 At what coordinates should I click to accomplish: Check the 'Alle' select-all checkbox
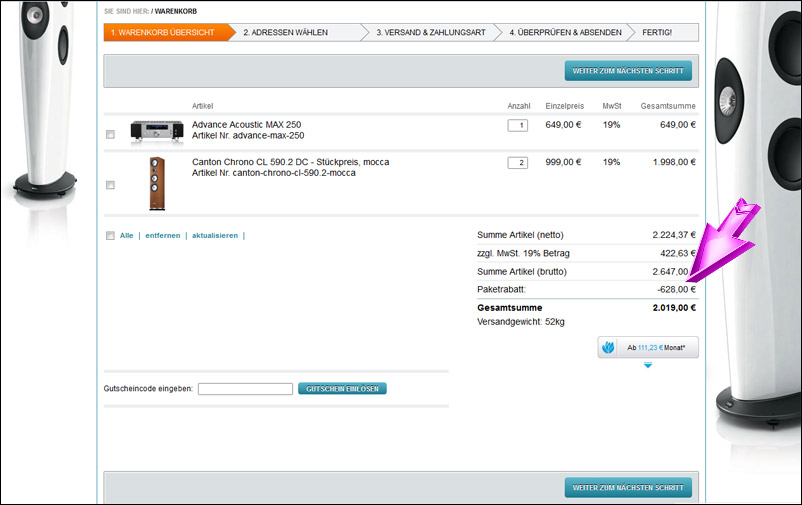tap(110, 236)
